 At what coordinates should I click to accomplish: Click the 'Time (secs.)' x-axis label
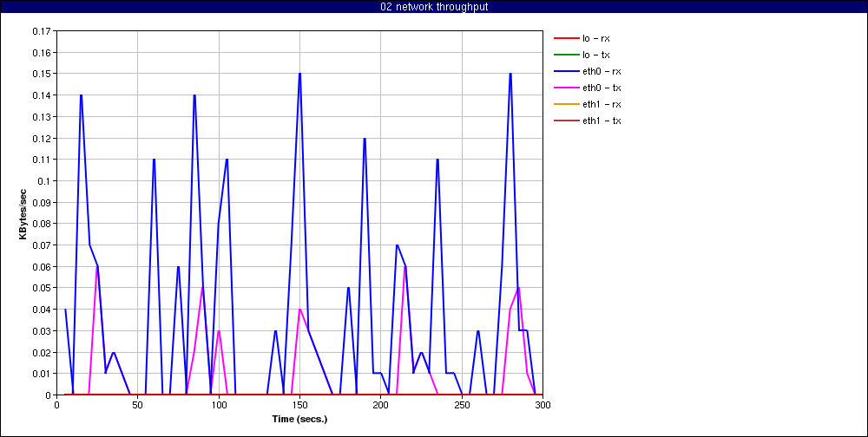[x=299, y=420]
